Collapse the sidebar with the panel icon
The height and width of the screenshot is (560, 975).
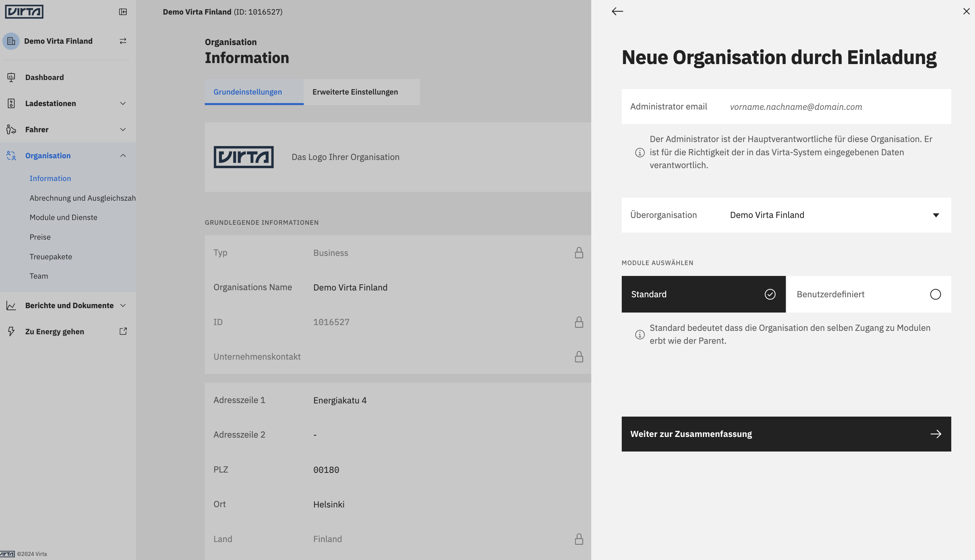[x=123, y=12]
